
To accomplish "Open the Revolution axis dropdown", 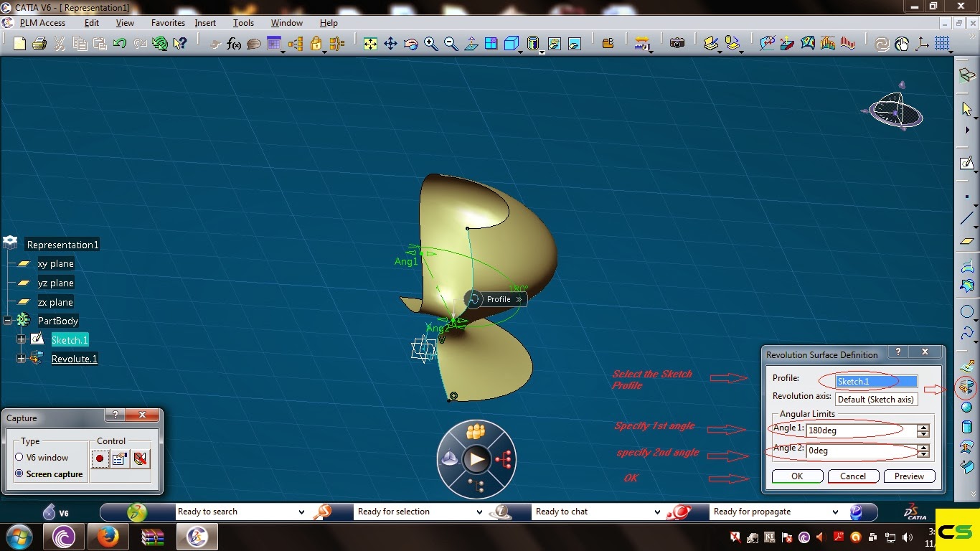I will pyautogui.click(x=876, y=399).
